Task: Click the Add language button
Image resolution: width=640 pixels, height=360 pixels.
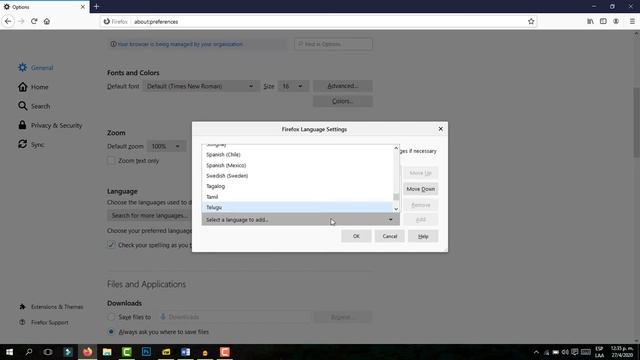Action: coord(420,220)
